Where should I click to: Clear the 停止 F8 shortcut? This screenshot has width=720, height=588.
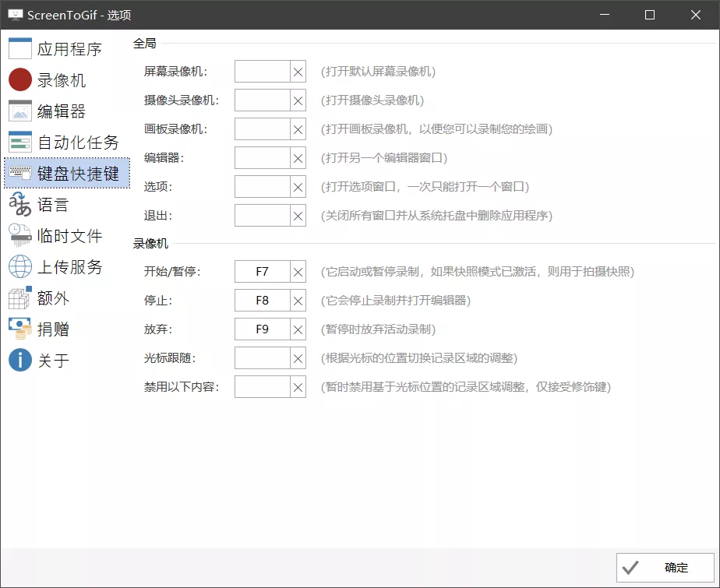coord(298,301)
